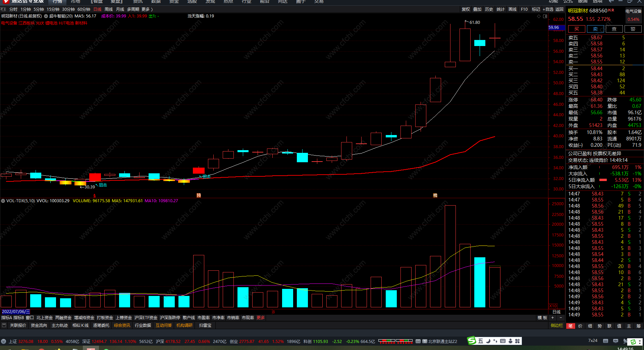Open the Sogou soft keyboard icon
Screen dimensions: 644x350
[x=503, y=341]
